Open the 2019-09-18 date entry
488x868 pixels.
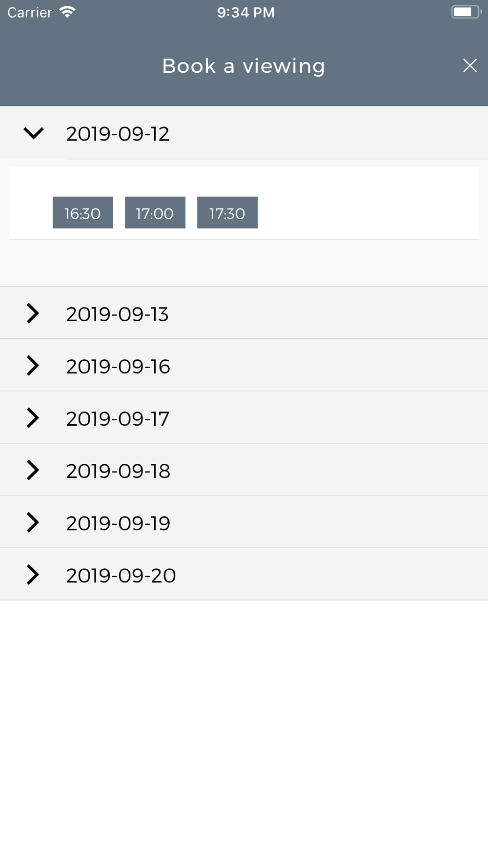coord(244,470)
